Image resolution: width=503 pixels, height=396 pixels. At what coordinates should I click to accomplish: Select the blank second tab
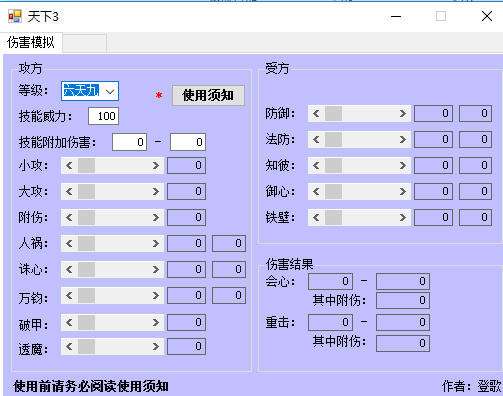(x=85, y=43)
